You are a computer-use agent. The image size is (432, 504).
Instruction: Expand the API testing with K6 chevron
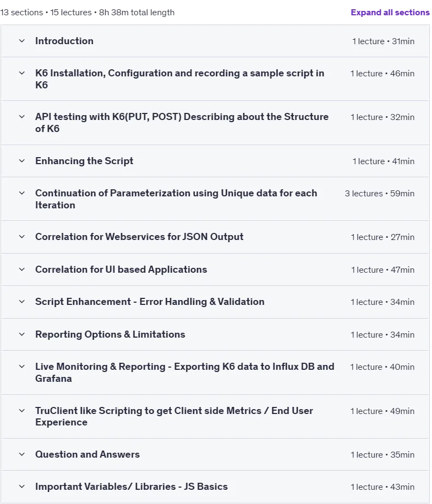(x=22, y=117)
